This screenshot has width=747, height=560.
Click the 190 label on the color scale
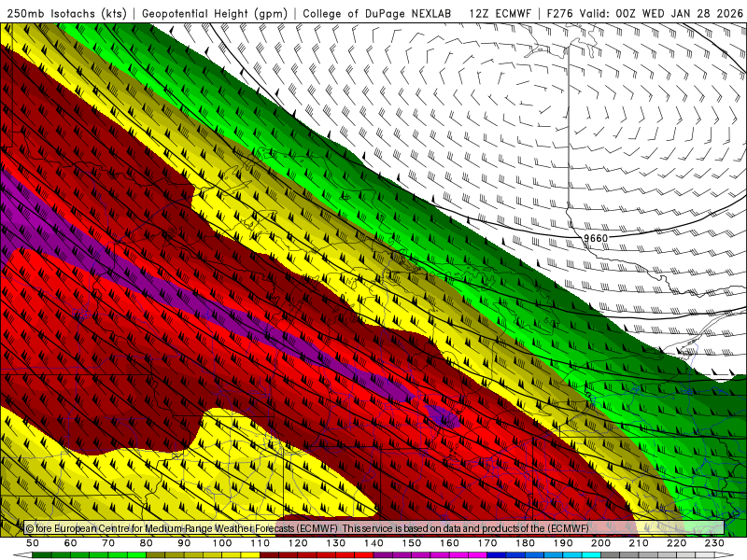click(563, 543)
